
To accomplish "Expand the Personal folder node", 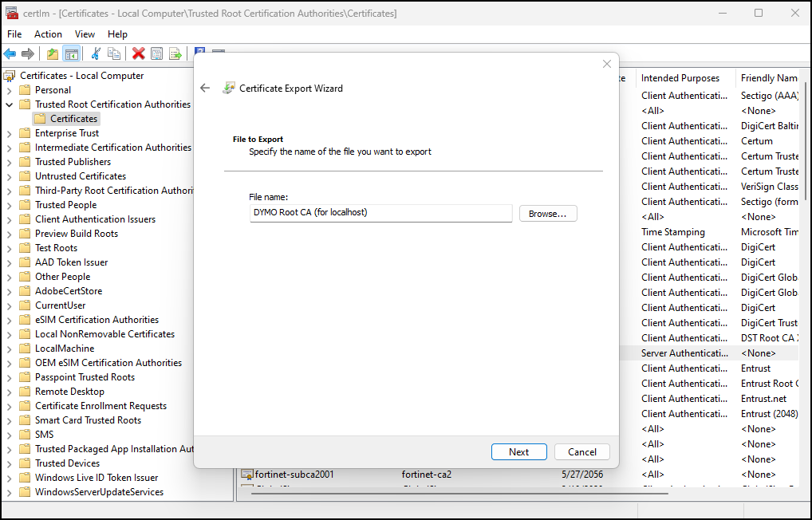I will click(x=10, y=90).
